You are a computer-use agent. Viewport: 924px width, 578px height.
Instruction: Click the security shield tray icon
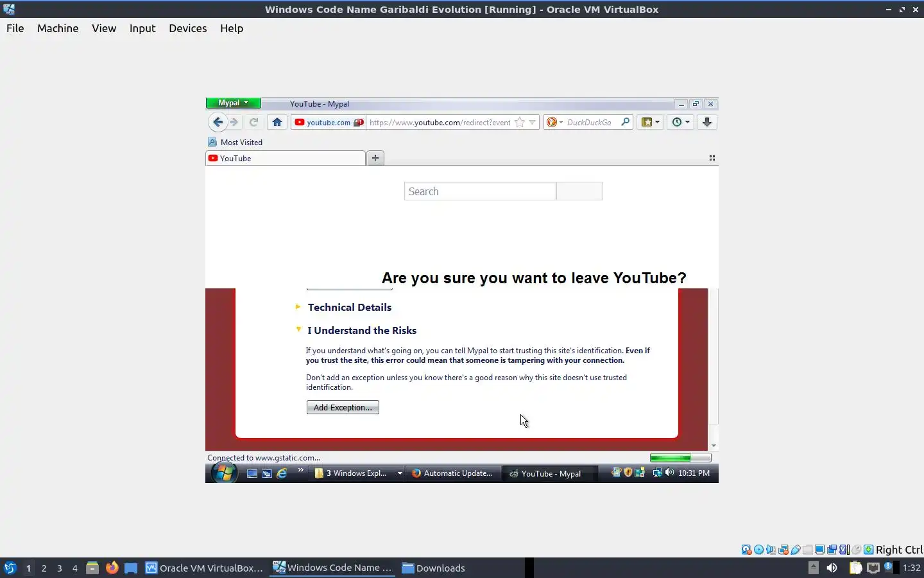(x=628, y=473)
